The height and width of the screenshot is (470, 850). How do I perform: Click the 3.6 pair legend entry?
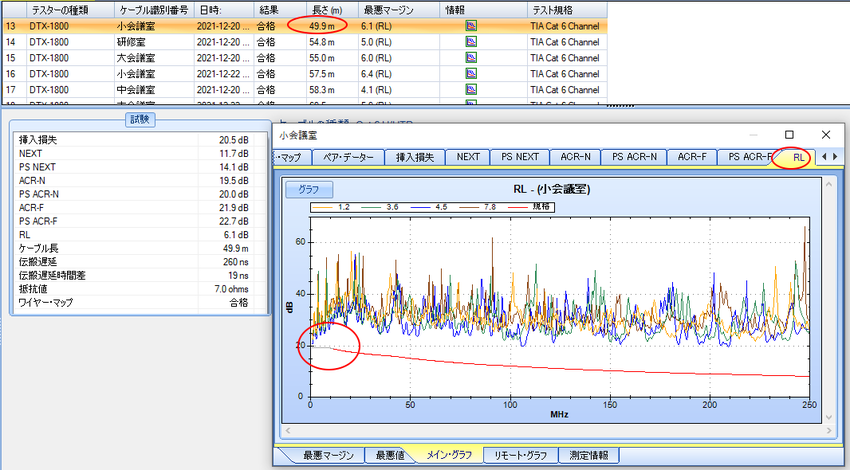(381, 207)
